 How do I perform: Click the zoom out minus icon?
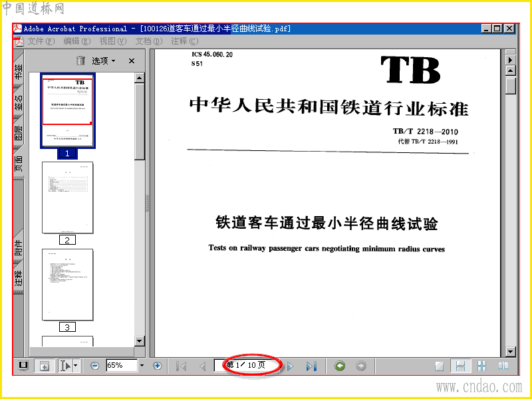pyautogui.click(x=94, y=366)
